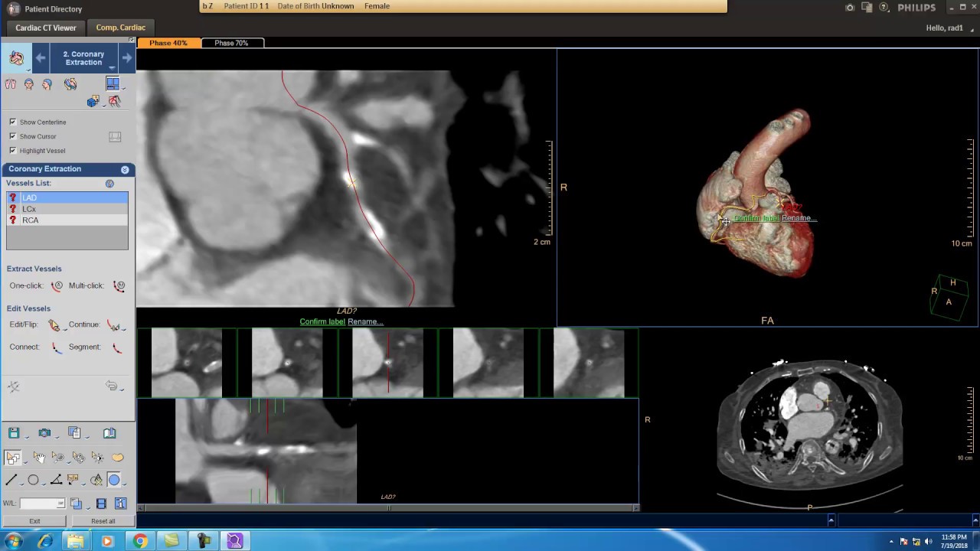
Task: Click the heart workflow icon
Action: [16, 58]
